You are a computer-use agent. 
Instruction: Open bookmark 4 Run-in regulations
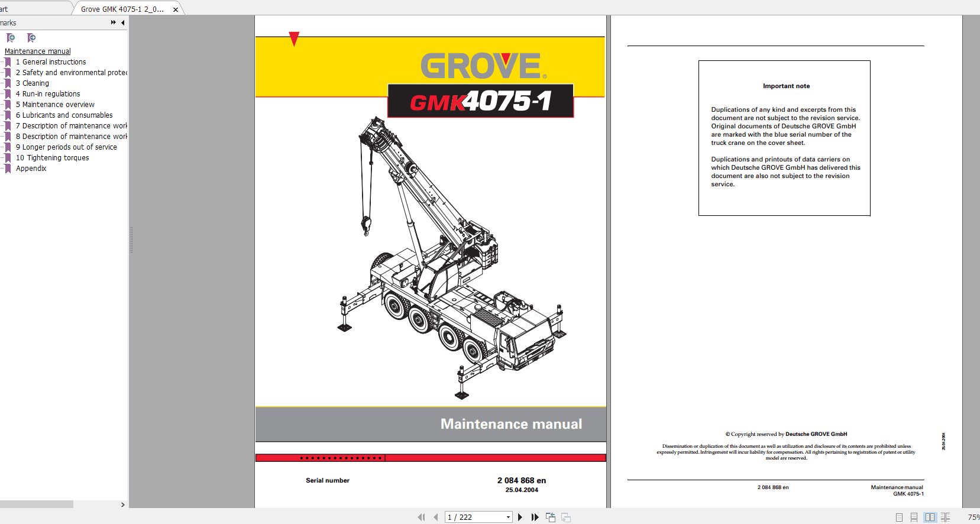[x=48, y=94]
